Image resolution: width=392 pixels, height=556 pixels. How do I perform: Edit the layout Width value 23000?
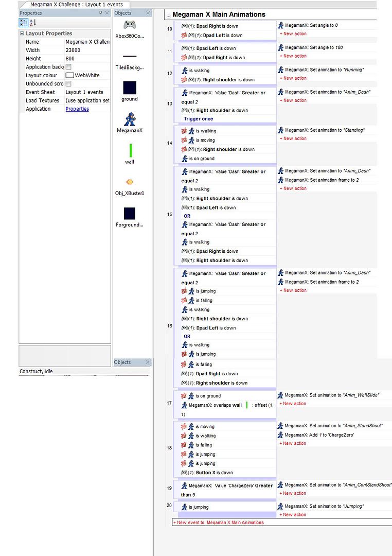(x=87, y=50)
